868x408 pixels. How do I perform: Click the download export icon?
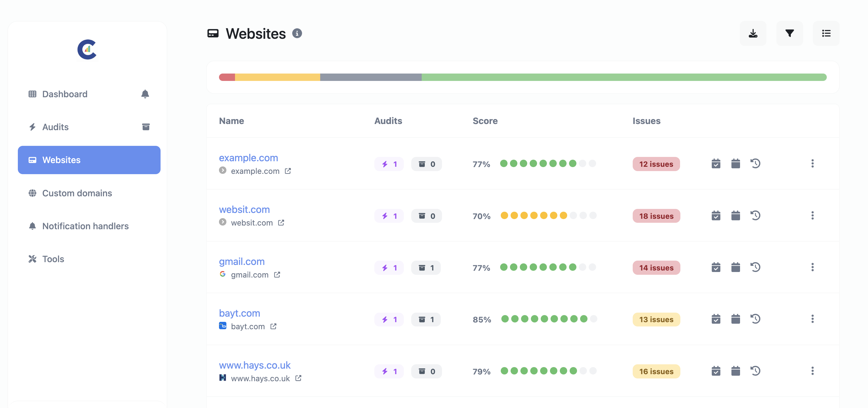[x=753, y=33]
